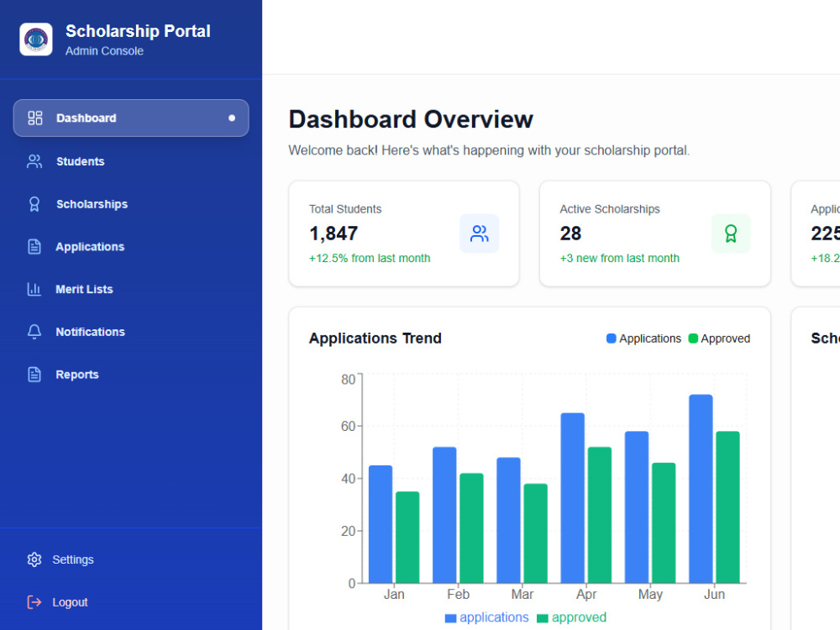Click the May applications blue bar

(637, 507)
